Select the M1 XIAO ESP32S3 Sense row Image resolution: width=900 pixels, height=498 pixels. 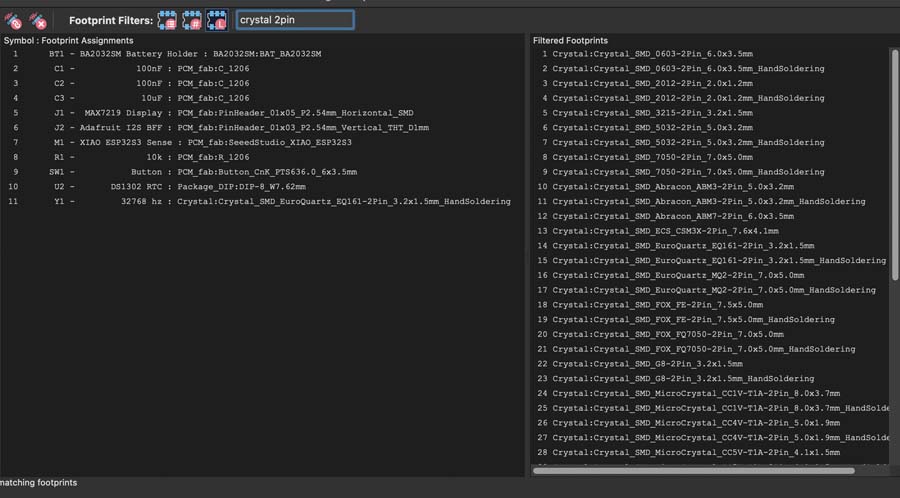click(x=200, y=143)
